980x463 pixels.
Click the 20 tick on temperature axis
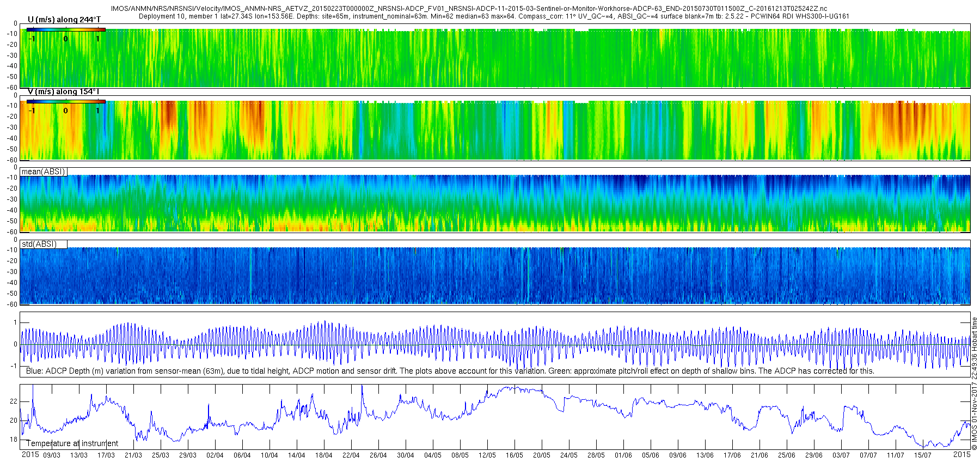coord(14,421)
